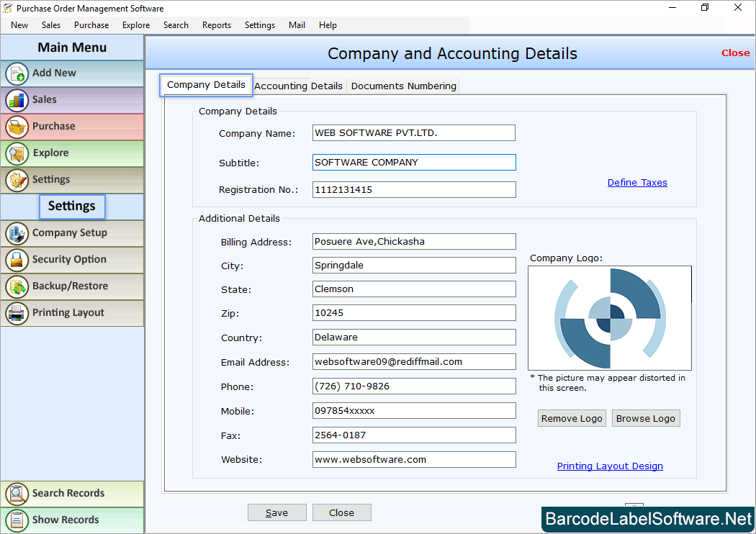Click inside the Company Name field

(x=413, y=132)
